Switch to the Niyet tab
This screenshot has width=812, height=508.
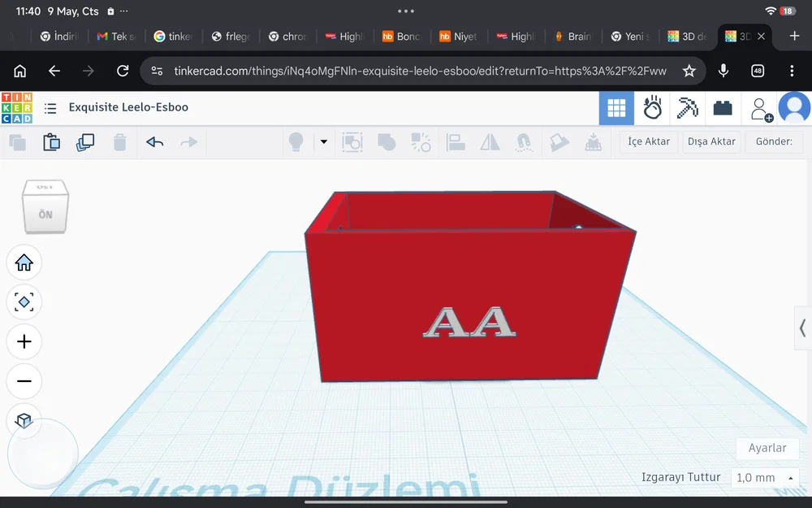pyautogui.click(x=459, y=37)
